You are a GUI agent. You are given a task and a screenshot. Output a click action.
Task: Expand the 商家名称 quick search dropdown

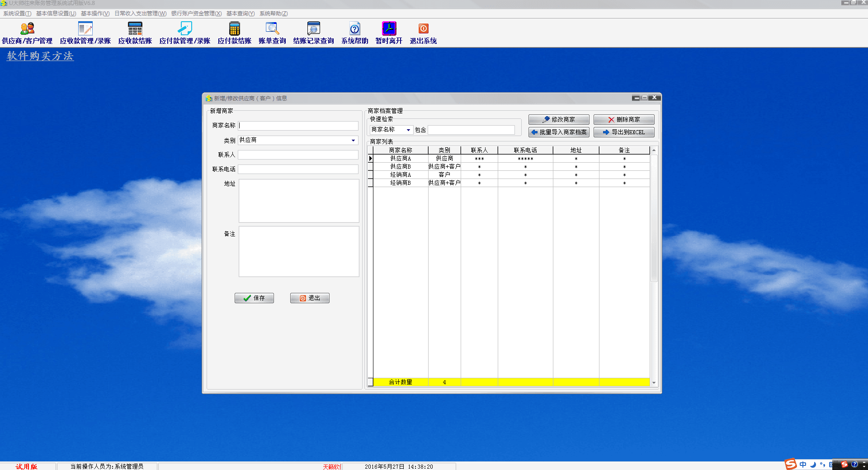[408, 130]
